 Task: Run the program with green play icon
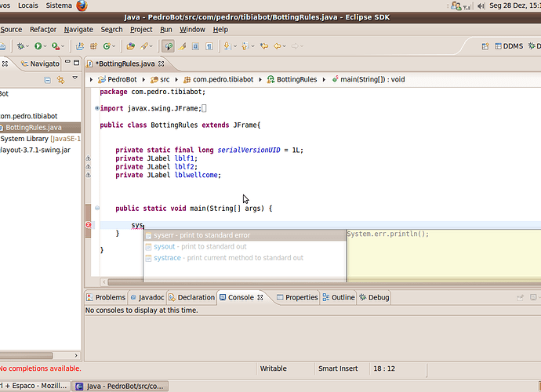coord(38,46)
